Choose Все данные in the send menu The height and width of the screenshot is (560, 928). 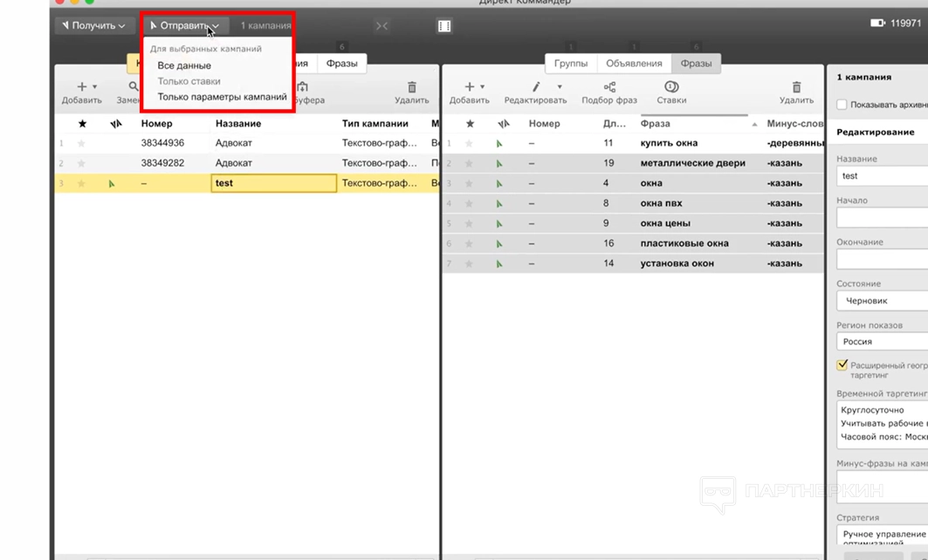click(x=184, y=65)
